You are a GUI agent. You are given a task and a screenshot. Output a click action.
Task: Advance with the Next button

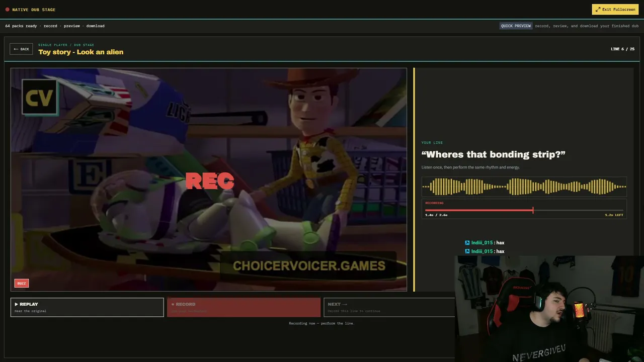(389, 307)
